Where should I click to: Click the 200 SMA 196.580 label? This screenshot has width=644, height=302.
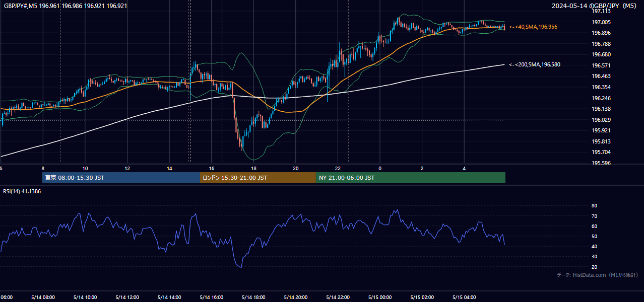click(535, 64)
